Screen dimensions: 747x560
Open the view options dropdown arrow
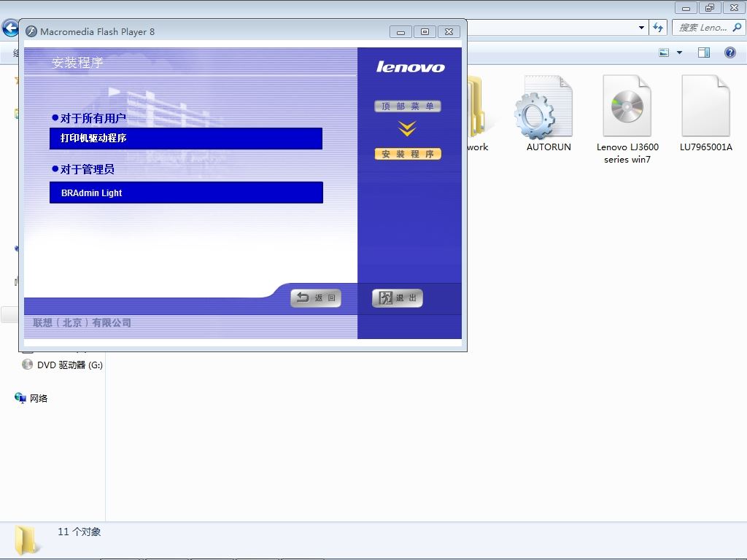click(679, 52)
